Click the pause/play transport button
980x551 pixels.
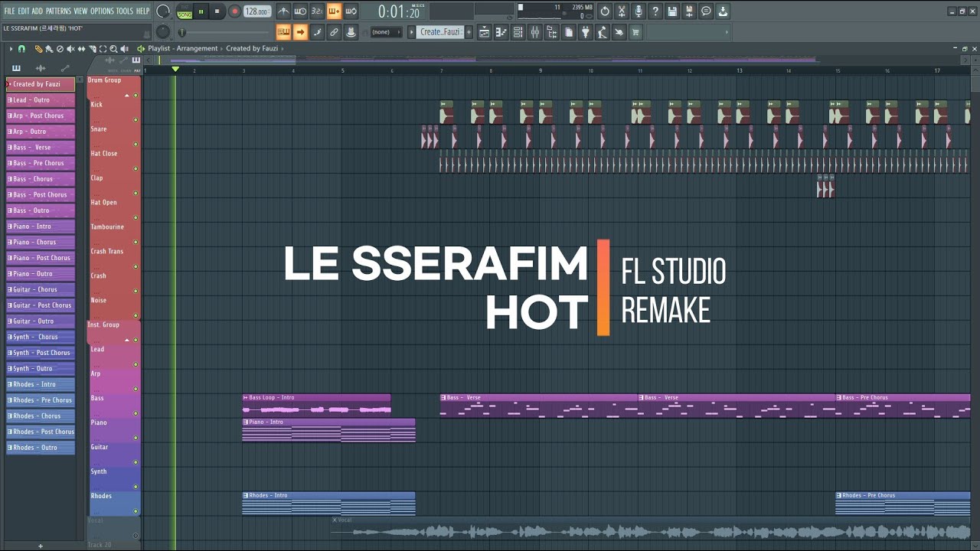201,11
